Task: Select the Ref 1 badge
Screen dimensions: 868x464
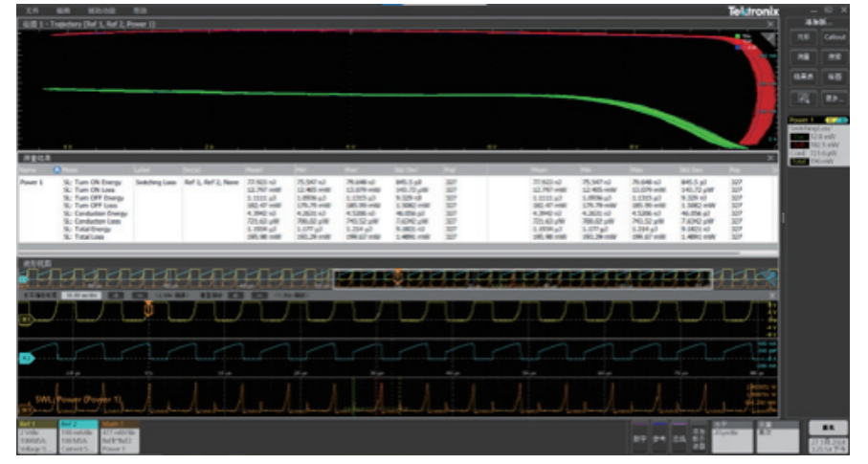Action: click(x=36, y=435)
